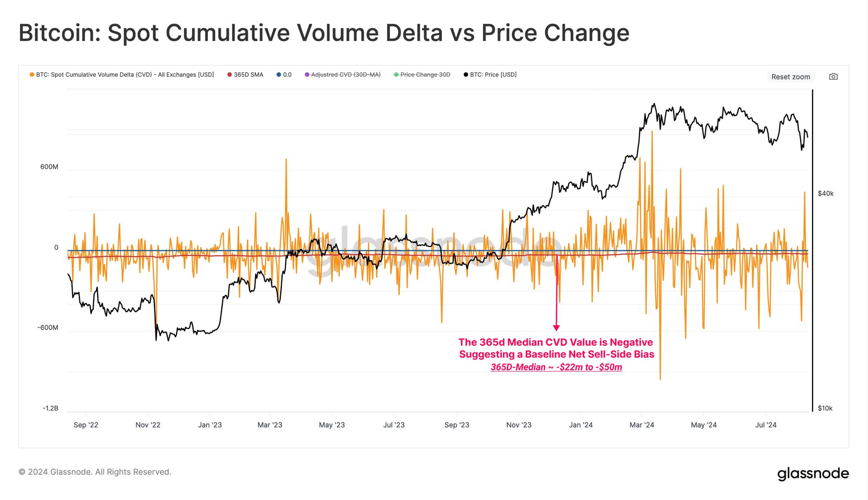The width and height of the screenshot is (868, 500).
Task: Click the $40k right axis label
Action: click(x=825, y=194)
